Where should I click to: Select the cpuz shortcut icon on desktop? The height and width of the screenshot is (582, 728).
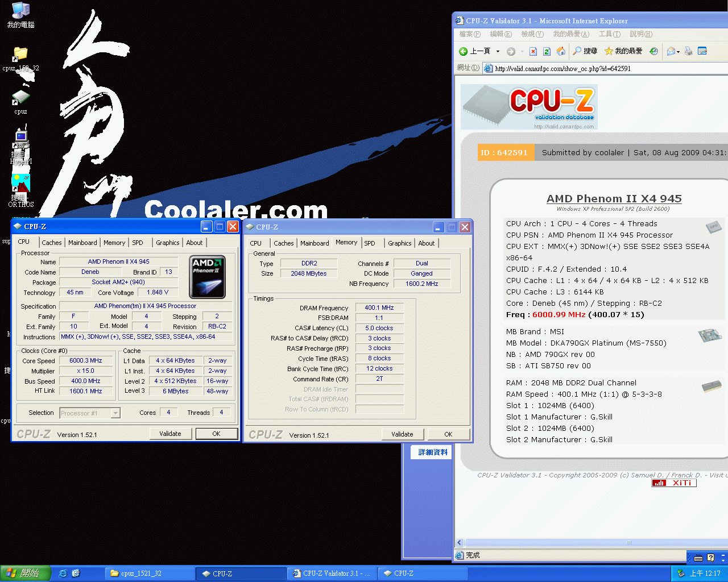(x=20, y=101)
